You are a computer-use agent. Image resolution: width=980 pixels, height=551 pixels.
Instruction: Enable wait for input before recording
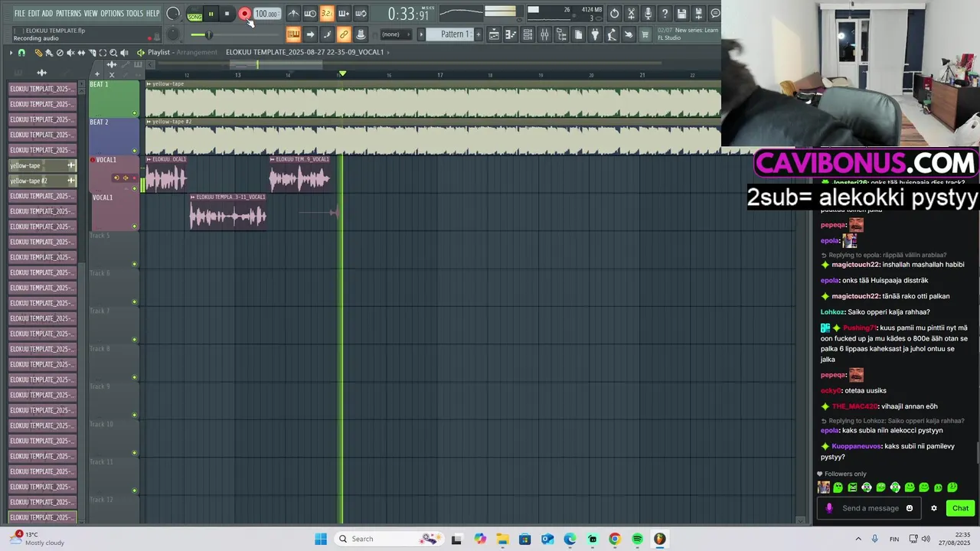(310, 13)
